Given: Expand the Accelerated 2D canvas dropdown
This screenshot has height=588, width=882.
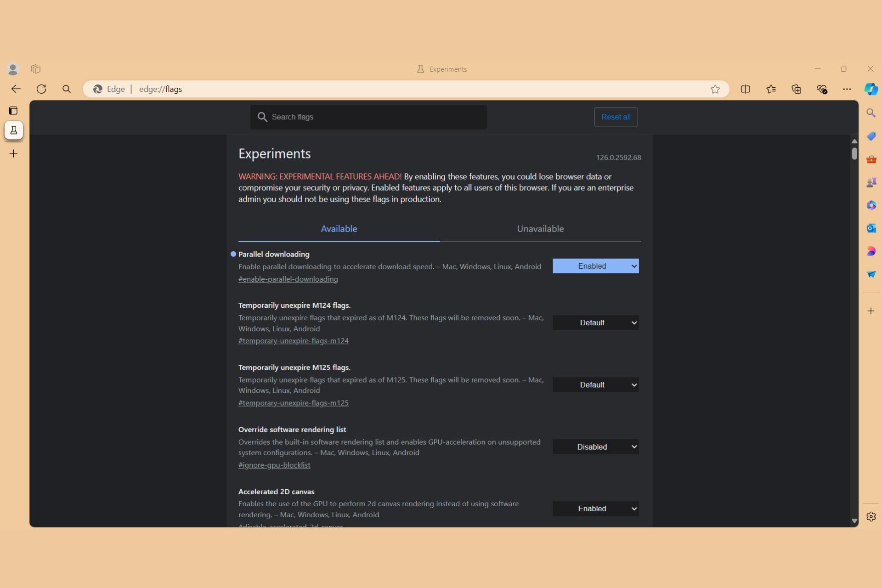Looking at the screenshot, I should pos(595,509).
